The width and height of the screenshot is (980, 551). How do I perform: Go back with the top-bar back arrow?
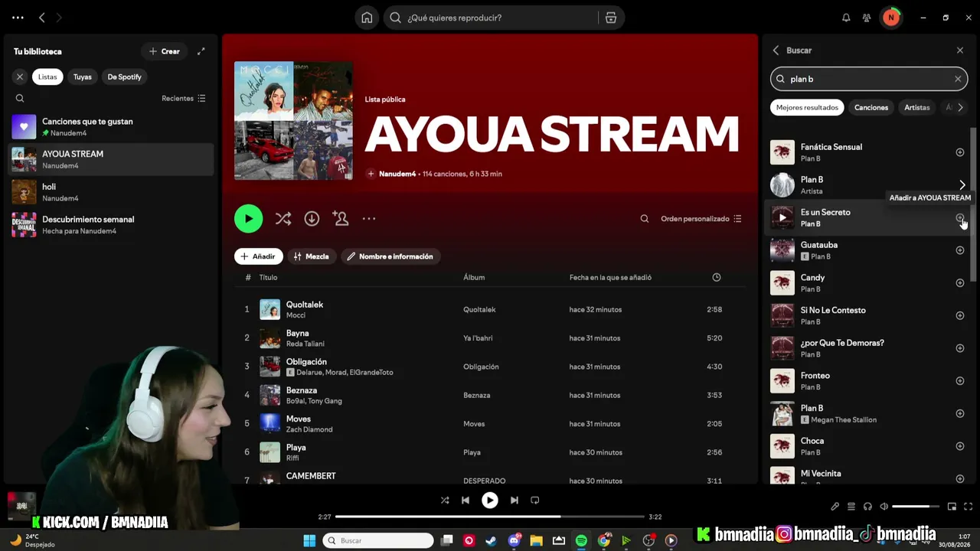point(42,18)
